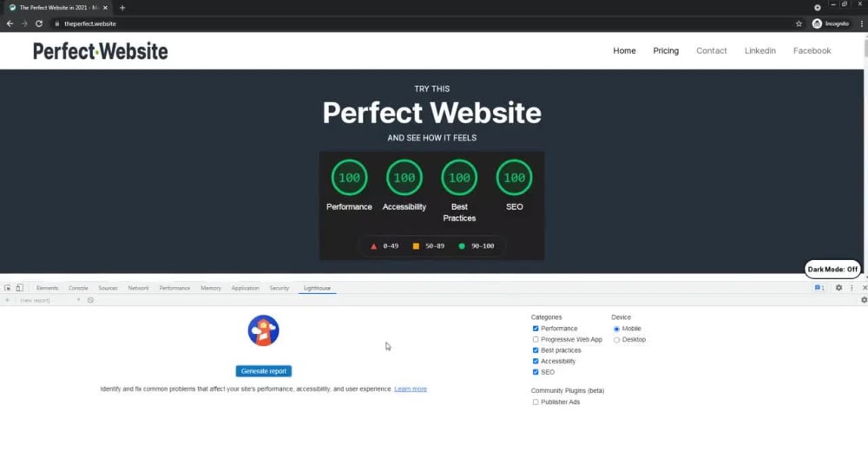The image size is (868, 470).
Task: Uncheck the Performance category checkbox
Action: [536, 329]
